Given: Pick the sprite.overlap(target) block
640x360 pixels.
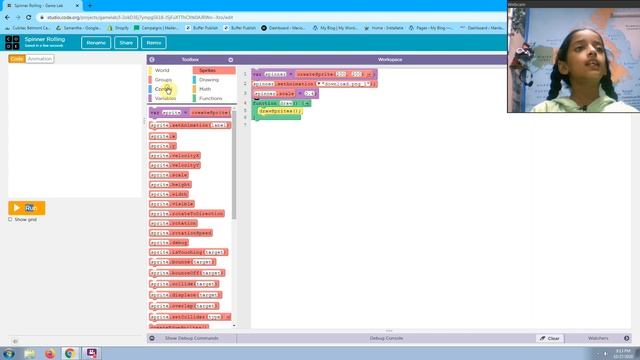Looking at the screenshot, I should (184, 306).
